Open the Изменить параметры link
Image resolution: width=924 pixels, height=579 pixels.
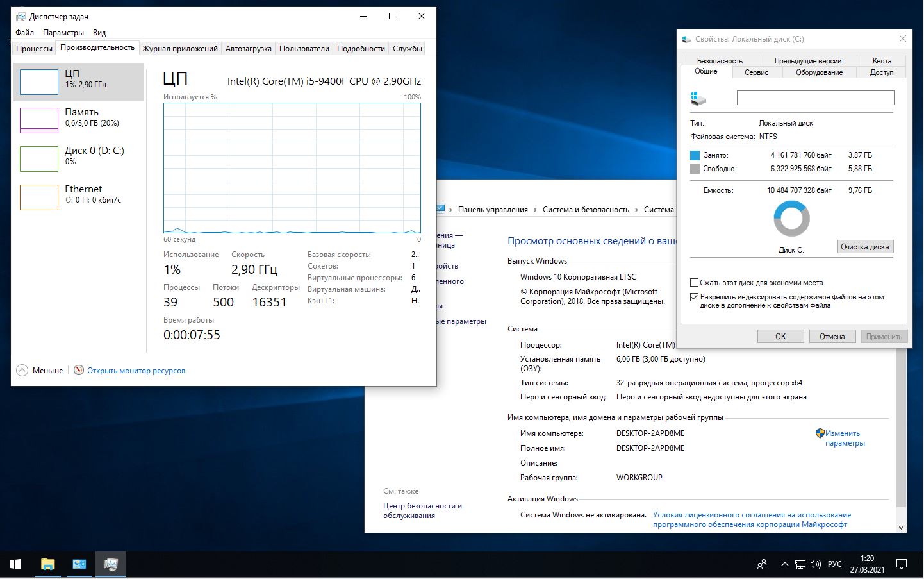(x=845, y=438)
